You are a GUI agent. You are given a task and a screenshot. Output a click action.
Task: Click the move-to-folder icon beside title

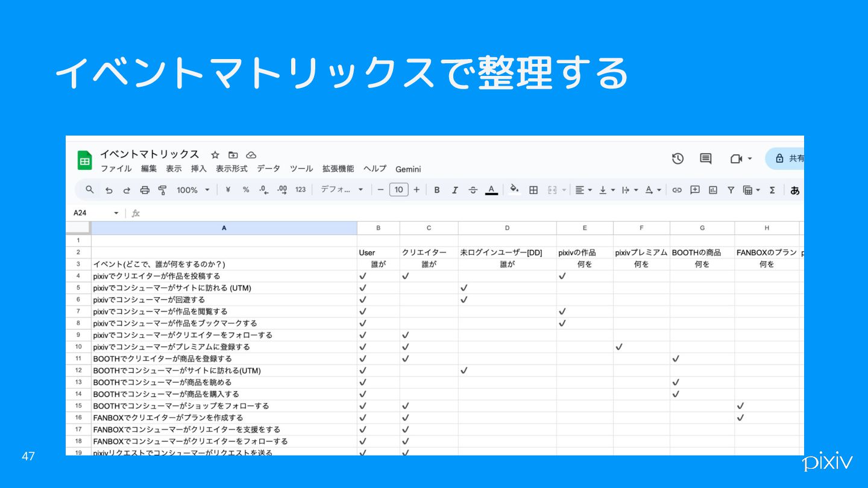tap(233, 155)
